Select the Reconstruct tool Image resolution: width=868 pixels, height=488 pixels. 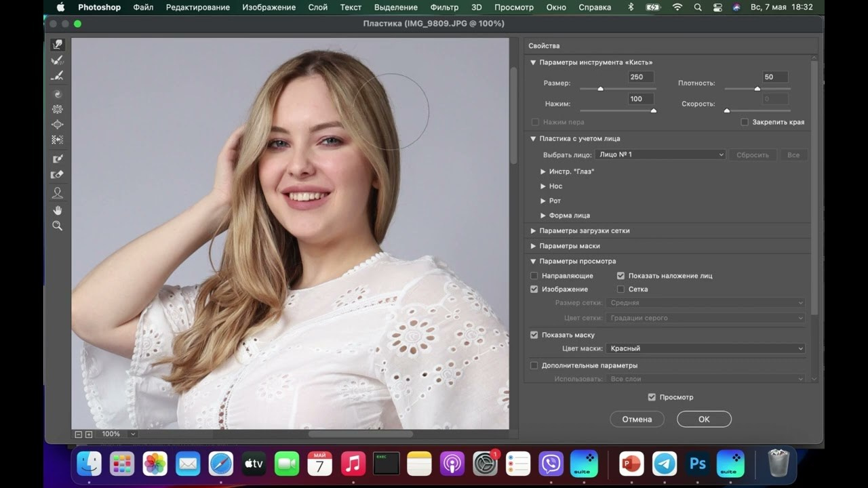58,60
